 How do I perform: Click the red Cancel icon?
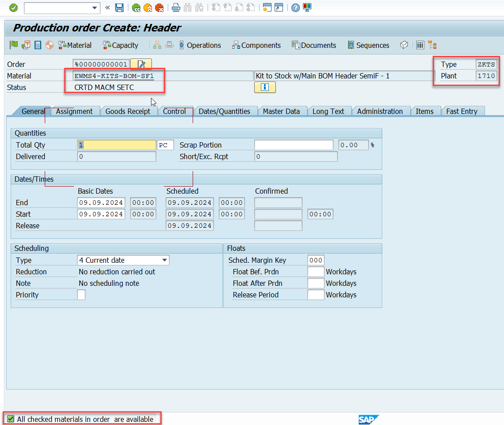[159, 8]
